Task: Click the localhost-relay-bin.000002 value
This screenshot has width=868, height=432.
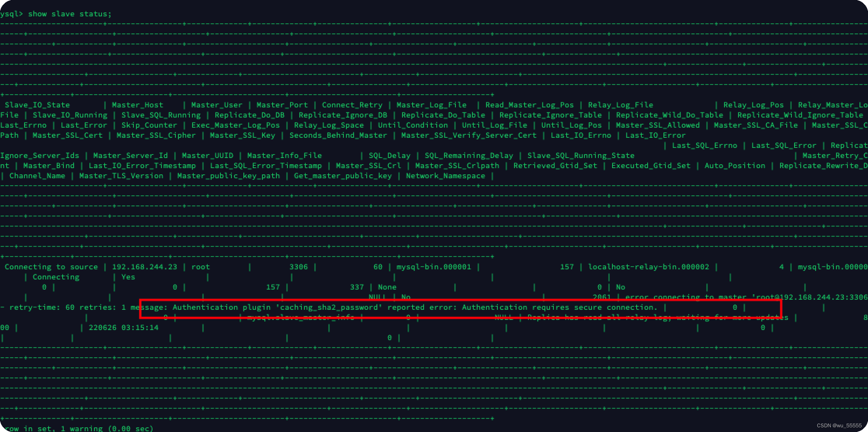Action: coord(648,267)
